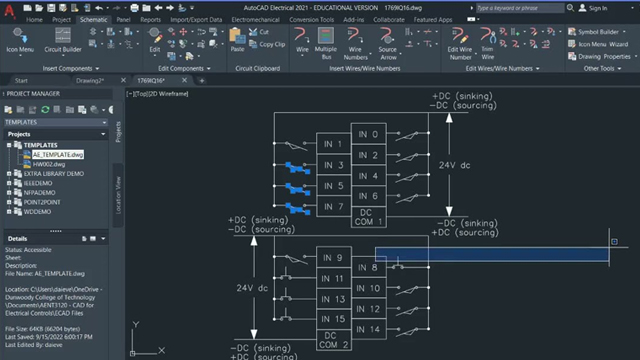
Task: Expand the WDDEMO project node
Action: (9, 211)
